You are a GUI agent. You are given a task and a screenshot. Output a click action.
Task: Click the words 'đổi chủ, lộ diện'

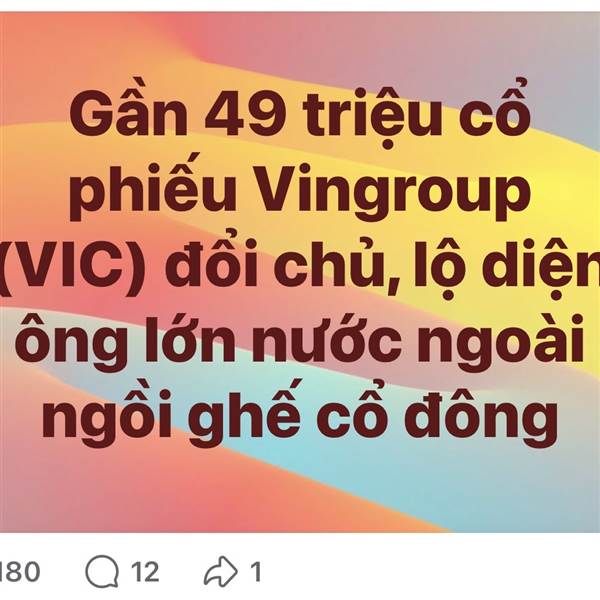coord(383,264)
